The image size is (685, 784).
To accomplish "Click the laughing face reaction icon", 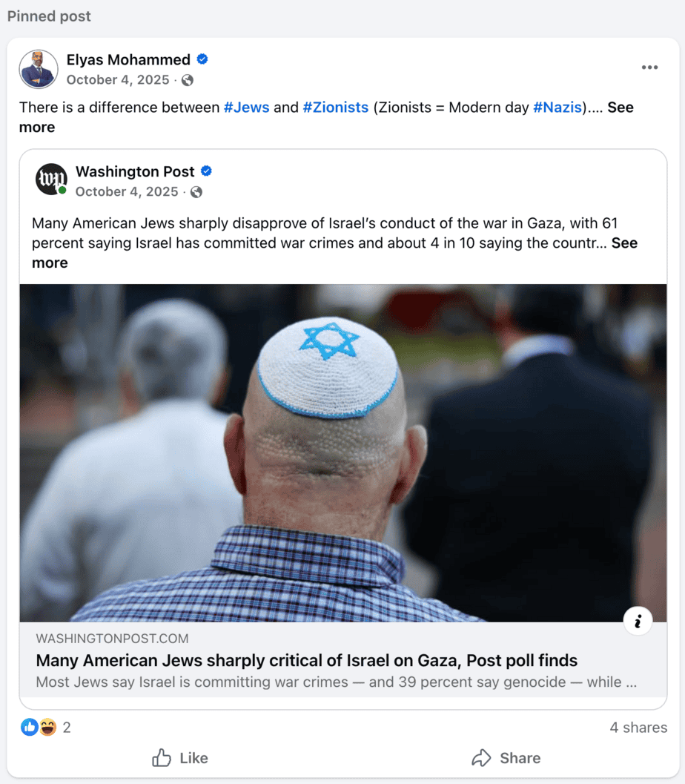I will pos(48,727).
